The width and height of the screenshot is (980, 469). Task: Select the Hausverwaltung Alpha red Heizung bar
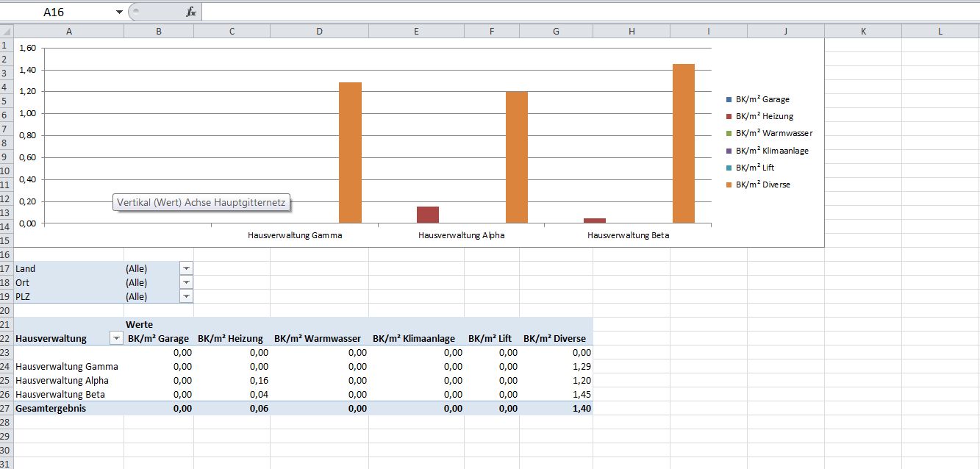(427, 215)
